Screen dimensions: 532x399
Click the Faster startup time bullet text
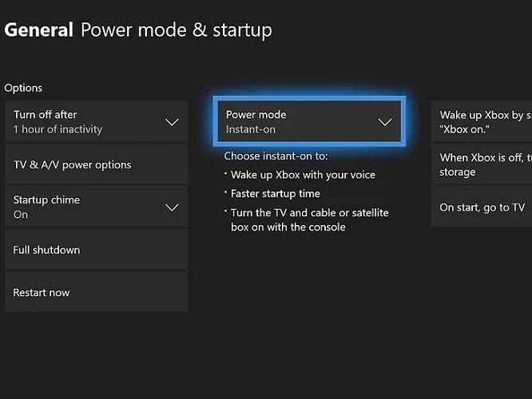(275, 194)
